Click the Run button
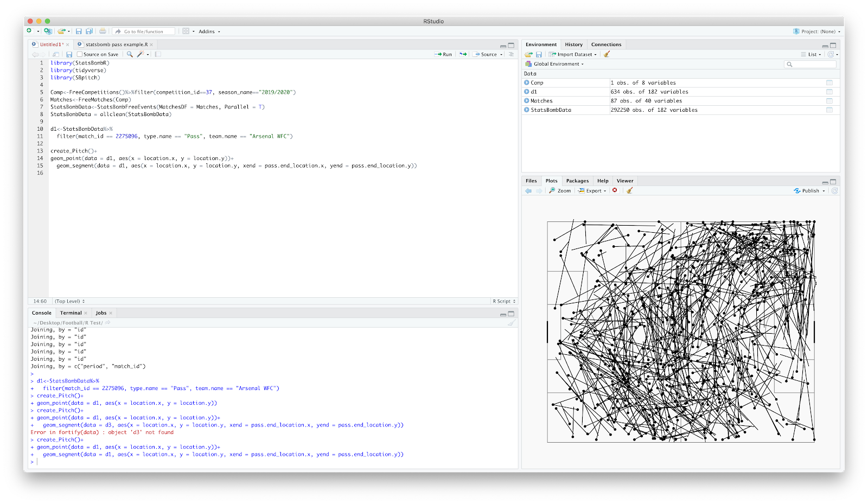This screenshot has height=504, width=868. tap(443, 54)
